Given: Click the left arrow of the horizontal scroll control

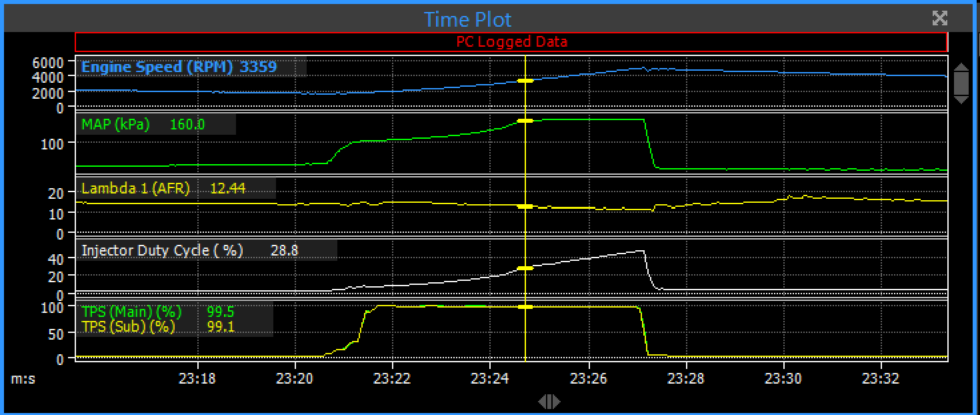Looking at the screenshot, I should [543, 402].
